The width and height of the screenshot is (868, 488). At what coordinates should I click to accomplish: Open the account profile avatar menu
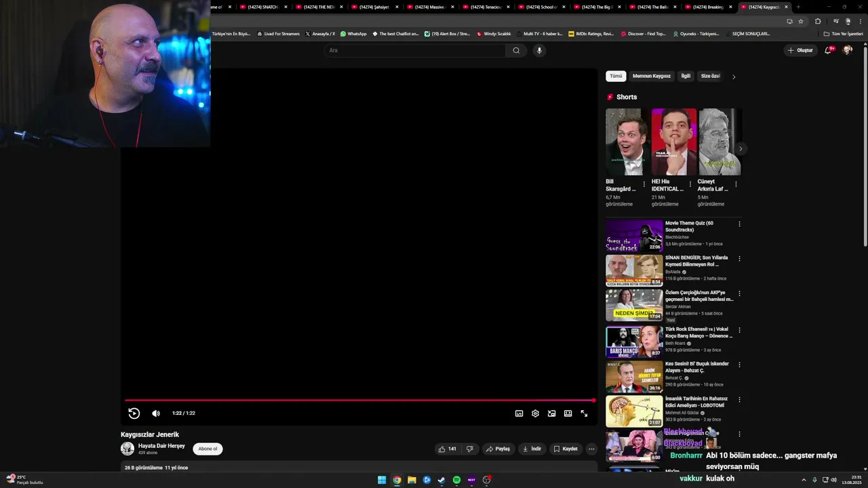click(847, 50)
